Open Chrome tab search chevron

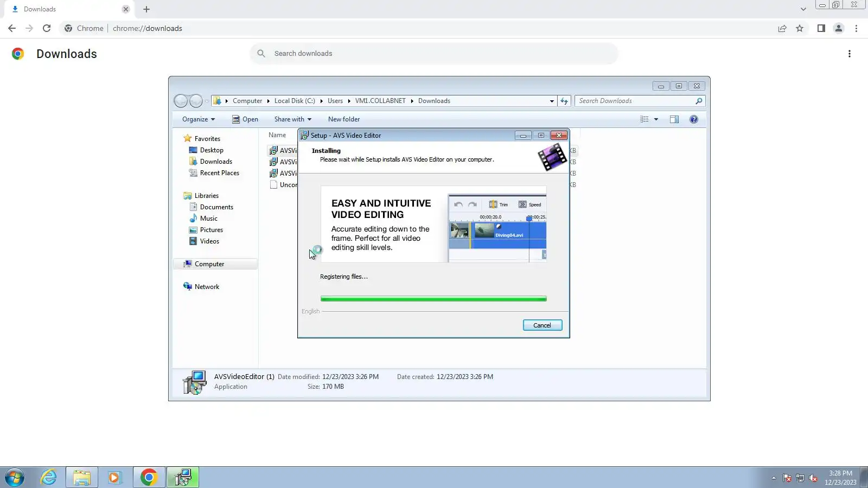(x=803, y=9)
